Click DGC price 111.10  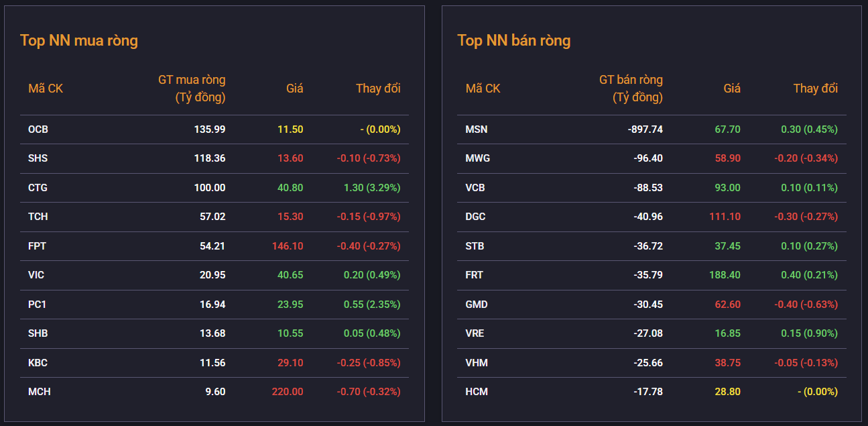click(725, 217)
